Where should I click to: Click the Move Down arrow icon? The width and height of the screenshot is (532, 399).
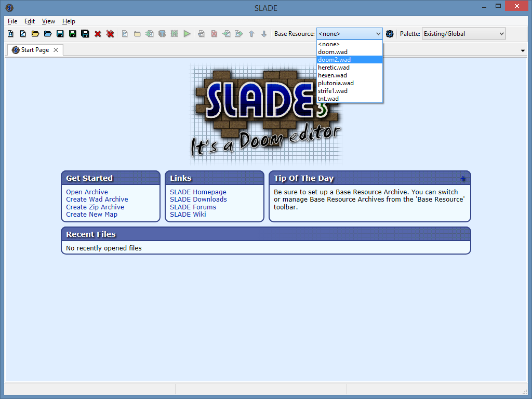(264, 34)
